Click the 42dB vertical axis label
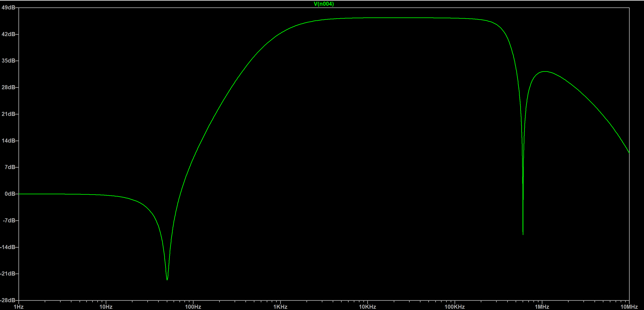The image size is (644, 310). click(8, 34)
